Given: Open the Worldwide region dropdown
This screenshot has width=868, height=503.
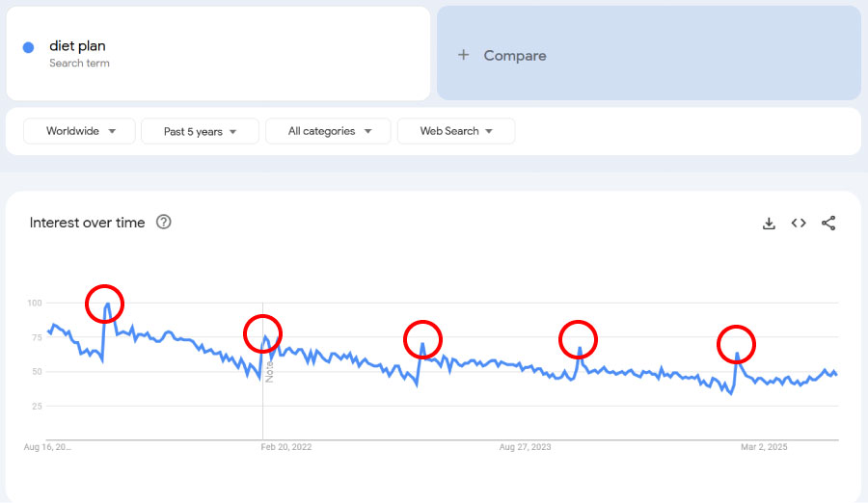Looking at the screenshot, I should point(78,131).
